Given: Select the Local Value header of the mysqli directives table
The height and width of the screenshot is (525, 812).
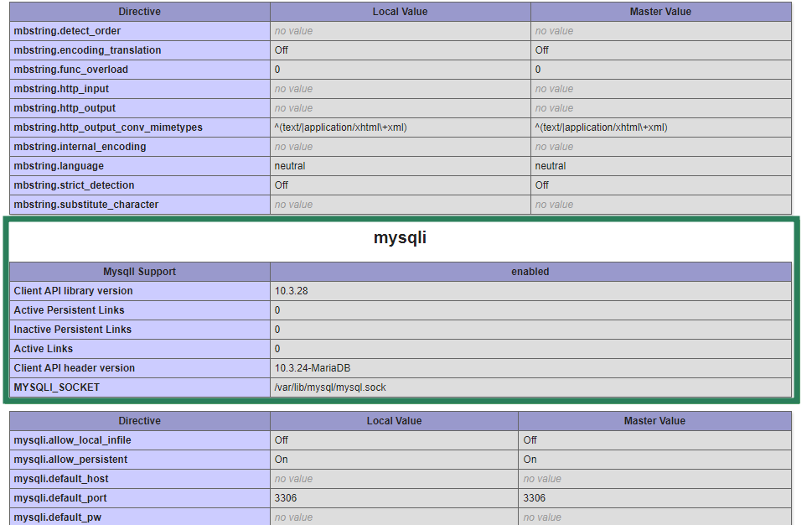Looking at the screenshot, I should (394, 421).
